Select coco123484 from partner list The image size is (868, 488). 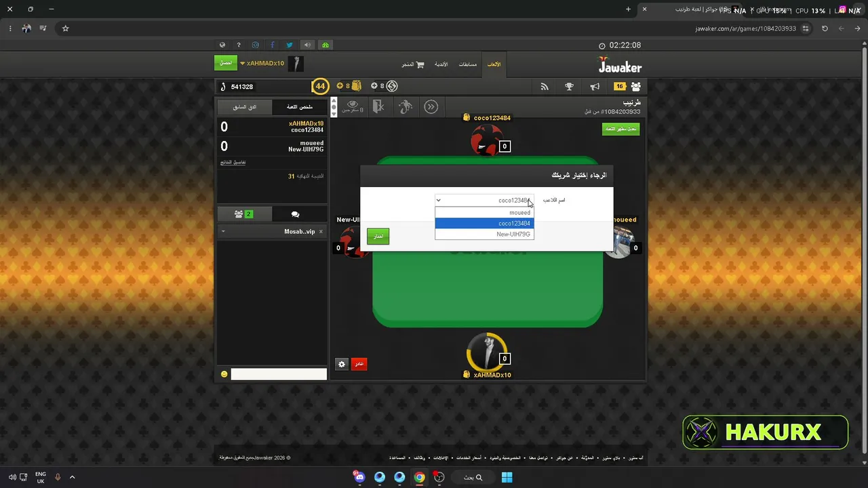click(484, 224)
